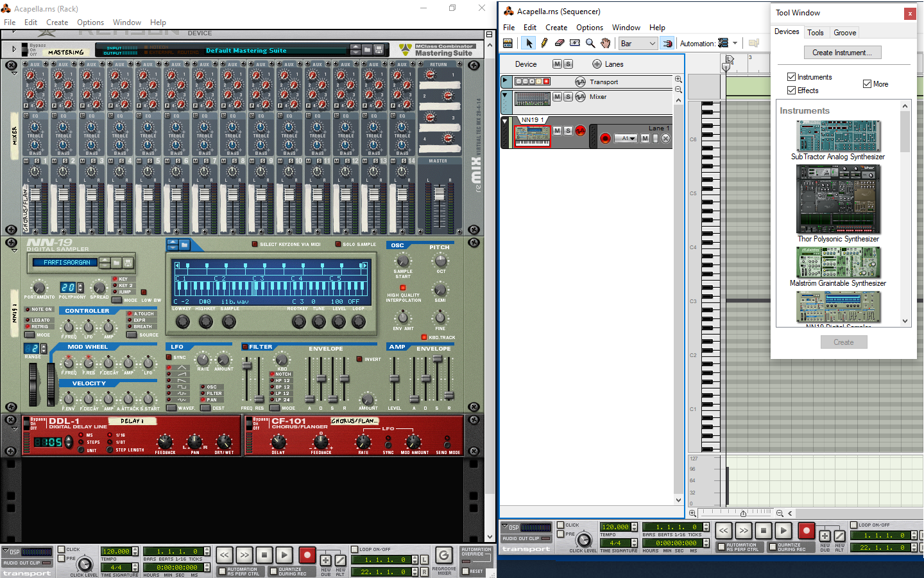Select the SubTractor Analog Synthesizer thumbnail
This screenshot has width=924, height=578.
point(838,136)
